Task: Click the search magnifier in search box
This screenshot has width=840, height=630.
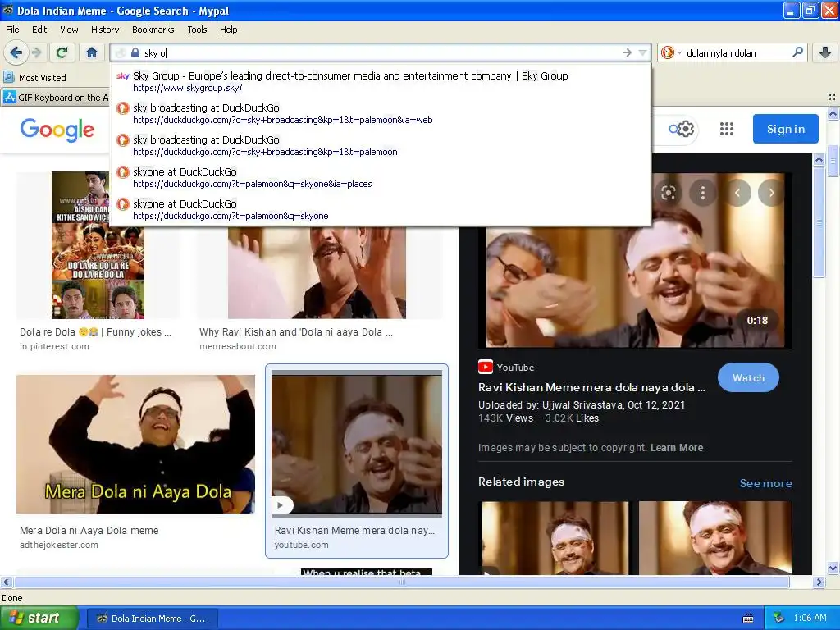Action: [x=797, y=52]
